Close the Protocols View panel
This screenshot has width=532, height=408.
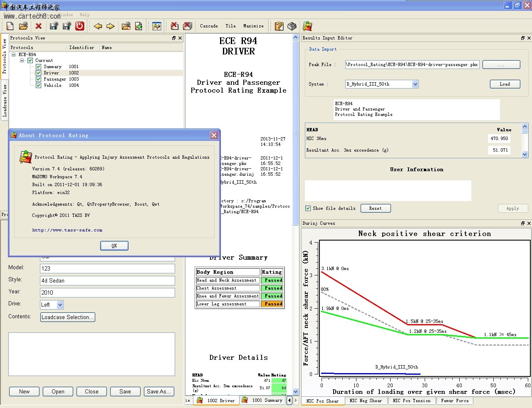pos(180,38)
